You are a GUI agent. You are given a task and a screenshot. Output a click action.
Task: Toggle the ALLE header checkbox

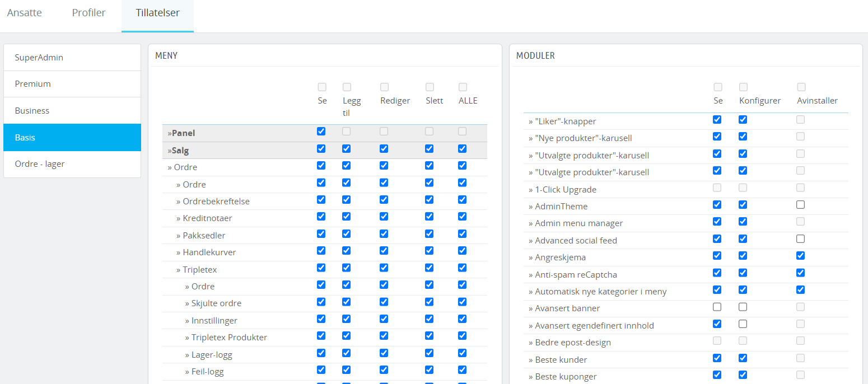coord(463,87)
